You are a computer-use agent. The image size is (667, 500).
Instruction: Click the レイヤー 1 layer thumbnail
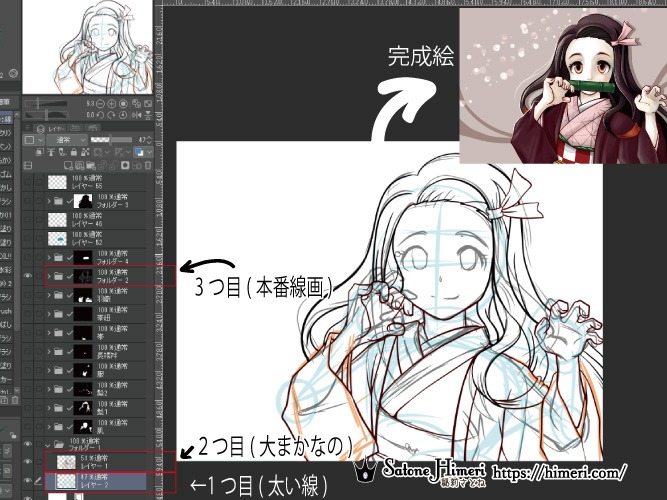tap(66, 462)
